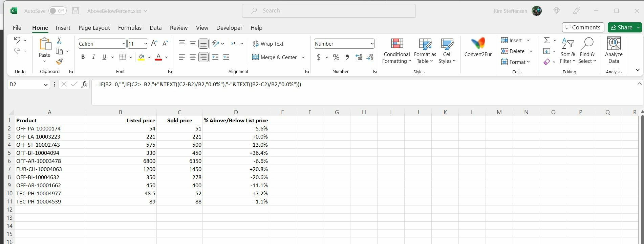Click the Align Left icon
The image size is (644, 244).
182,57
